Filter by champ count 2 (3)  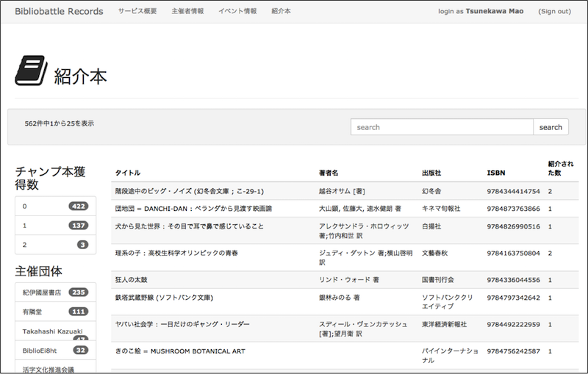coord(56,245)
